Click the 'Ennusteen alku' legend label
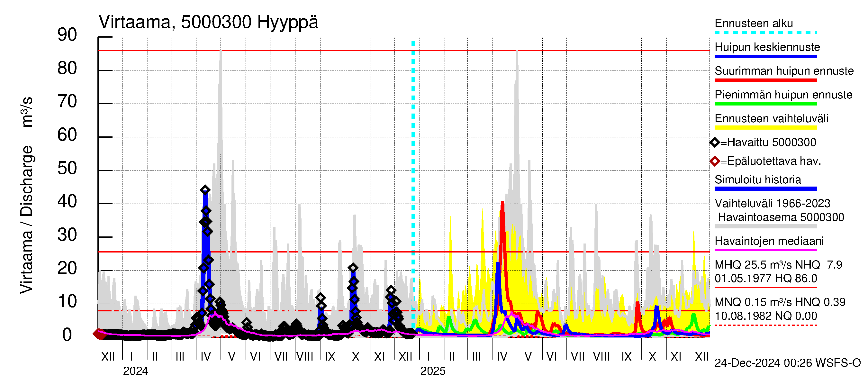 pyautogui.click(x=754, y=23)
